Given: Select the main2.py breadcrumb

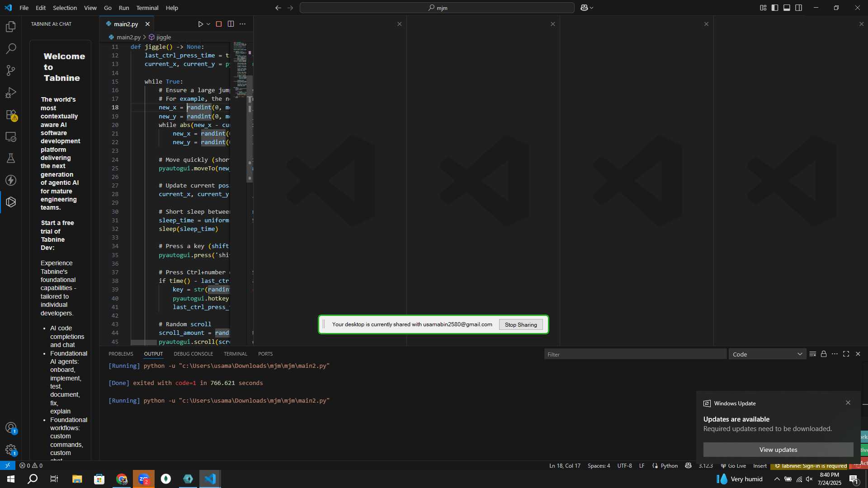Looking at the screenshot, I should tap(125, 37).
